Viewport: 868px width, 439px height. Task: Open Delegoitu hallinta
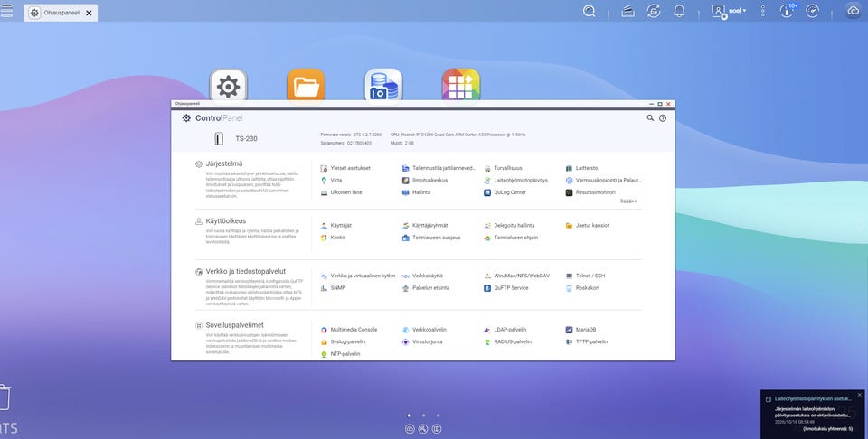click(509, 226)
